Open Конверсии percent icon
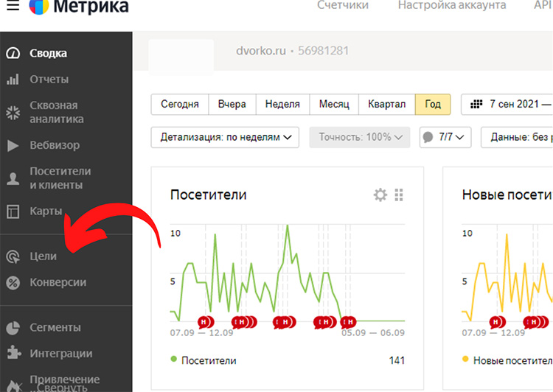 click(x=13, y=283)
